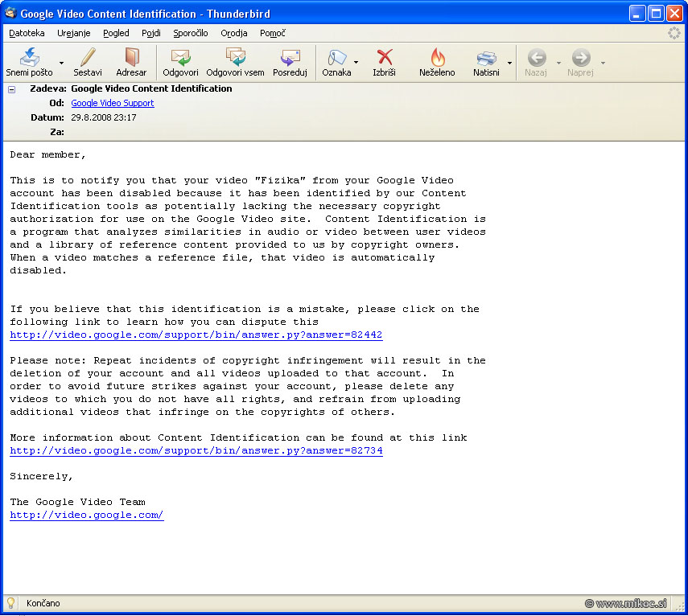Open the Nazaj history dropdown arrow

click(558, 63)
